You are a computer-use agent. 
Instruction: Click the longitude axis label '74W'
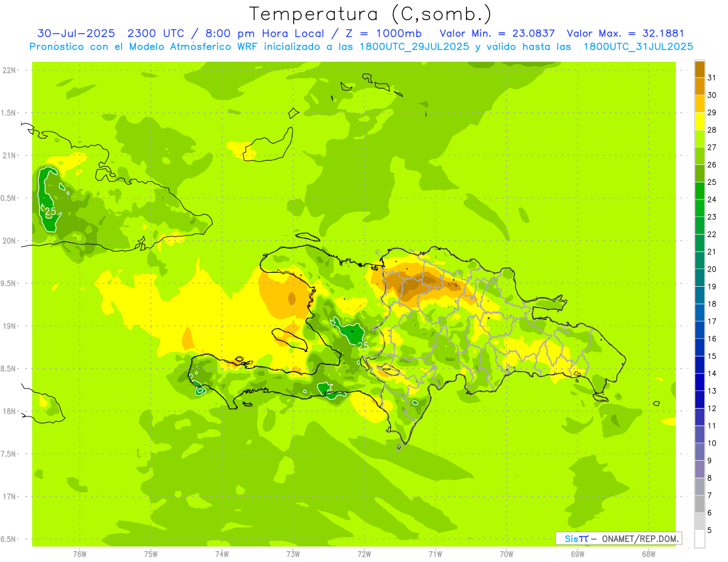[222, 554]
